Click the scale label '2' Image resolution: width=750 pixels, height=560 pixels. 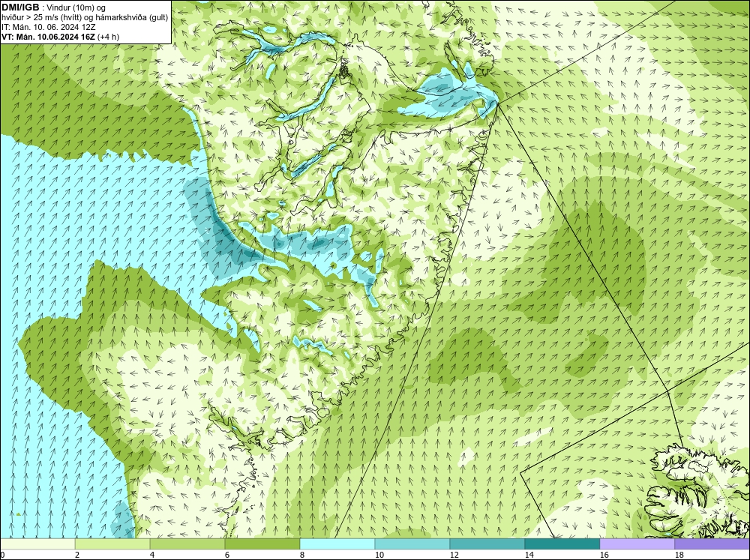click(77, 556)
